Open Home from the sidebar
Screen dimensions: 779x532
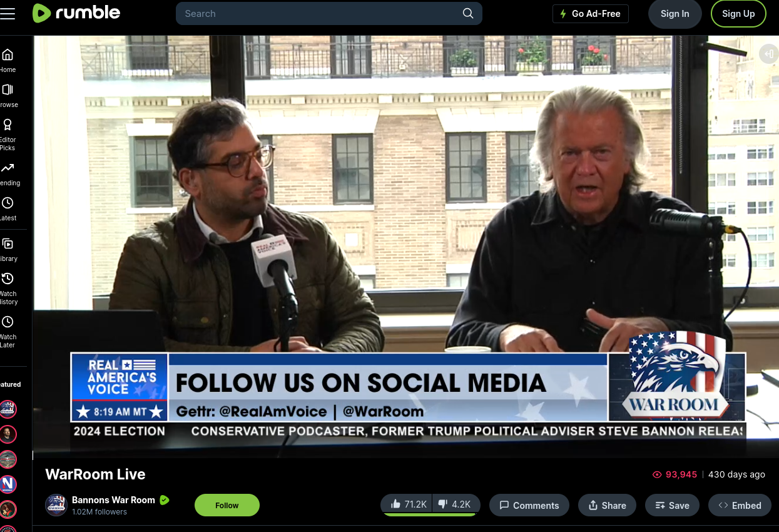8,61
